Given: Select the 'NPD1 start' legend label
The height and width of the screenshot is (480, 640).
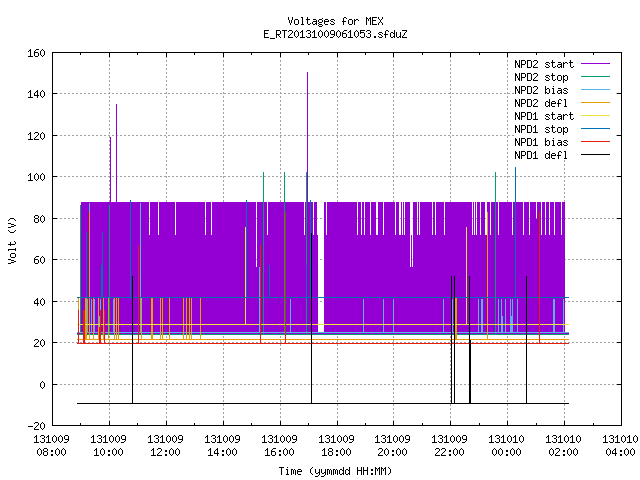Looking at the screenshot, I should coord(544,116).
